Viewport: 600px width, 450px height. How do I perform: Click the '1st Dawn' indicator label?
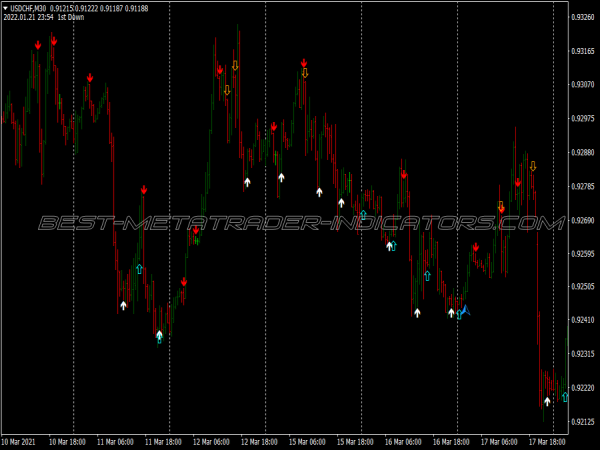point(71,17)
